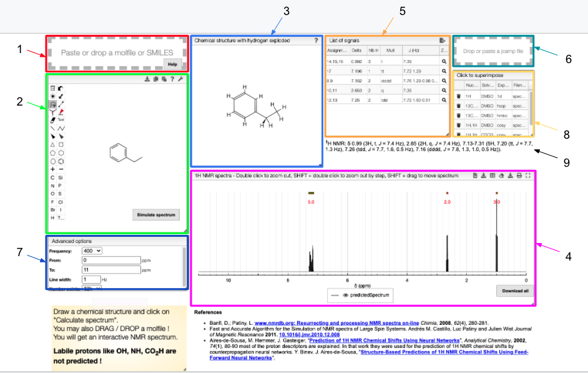
Task: Select the hashed wedge stereo bond tool
Action: point(61,137)
